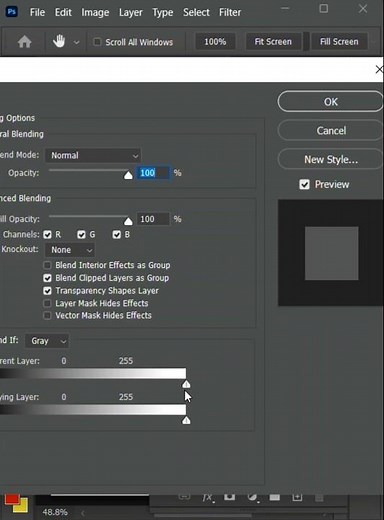Click the layer styles fx icon
The height and width of the screenshot is (520, 384).
pyautogui.click(x=208, y=498)
